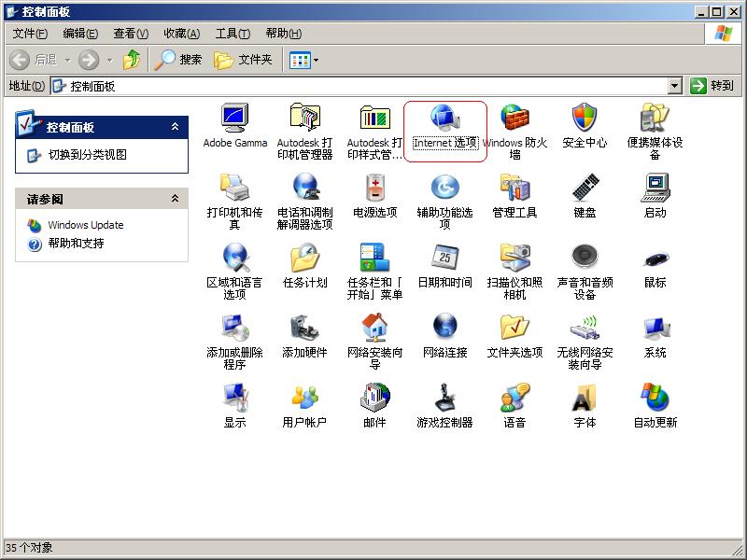Toggle the 文件夹 folders pane button

(243, 60)
